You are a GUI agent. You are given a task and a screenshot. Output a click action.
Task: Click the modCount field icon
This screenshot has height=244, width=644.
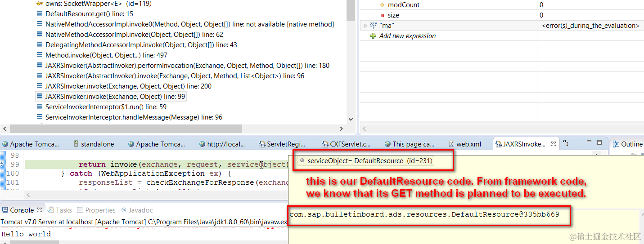pos(383,5)
